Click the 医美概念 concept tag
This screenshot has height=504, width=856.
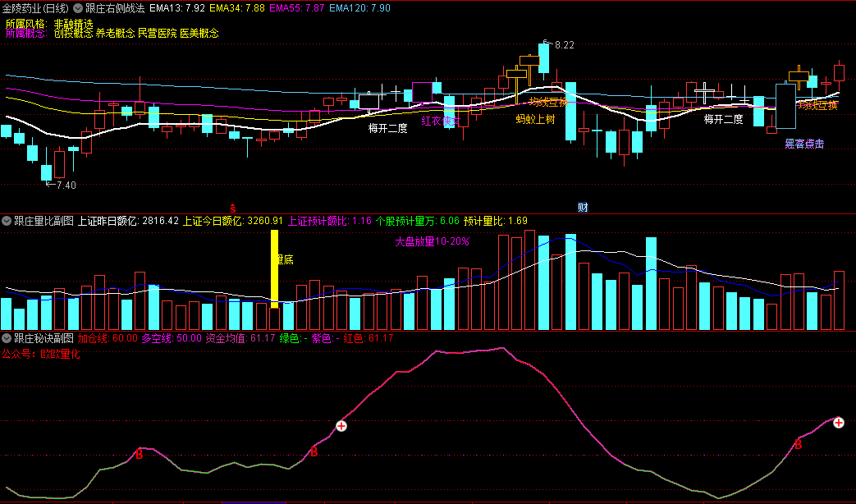(199, 34)
